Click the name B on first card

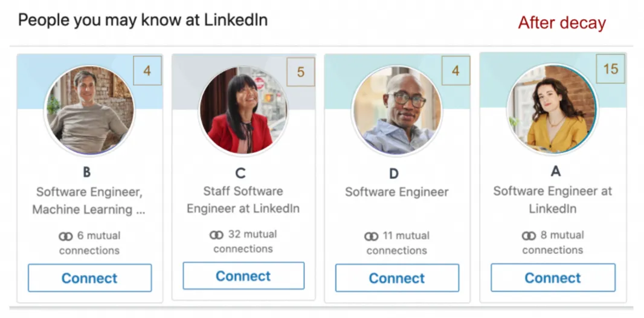[86, 172]
